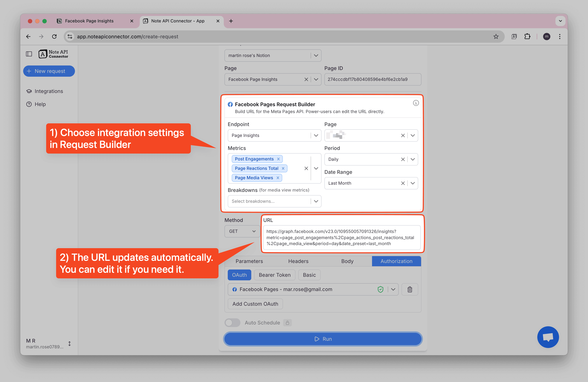588x382 pixels.
Task: Click into the URL text field
Action: [342, 237]
